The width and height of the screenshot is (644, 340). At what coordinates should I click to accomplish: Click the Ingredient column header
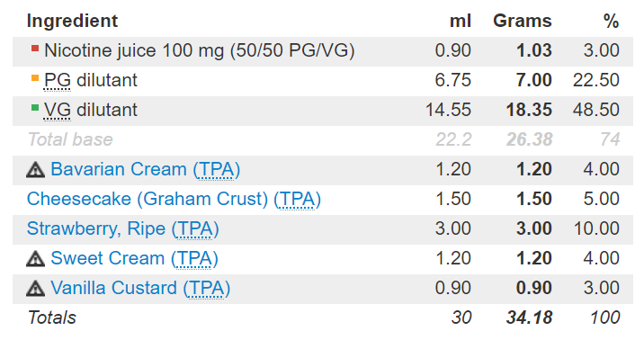point(72,21)
